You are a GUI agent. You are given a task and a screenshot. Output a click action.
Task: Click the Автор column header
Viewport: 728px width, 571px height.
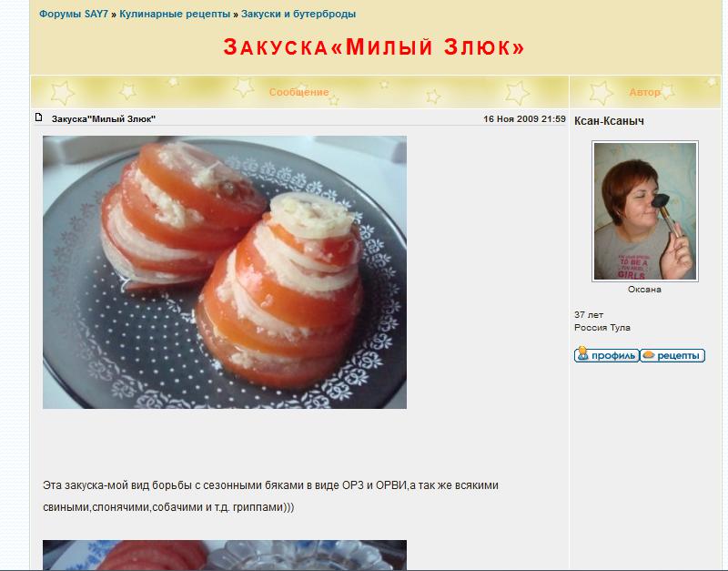(x=644, y=92)
